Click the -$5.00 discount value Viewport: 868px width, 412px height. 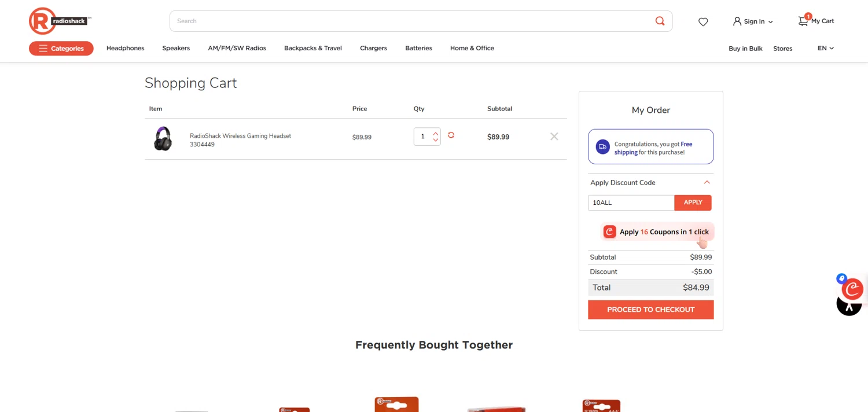[x=702, y=271]
